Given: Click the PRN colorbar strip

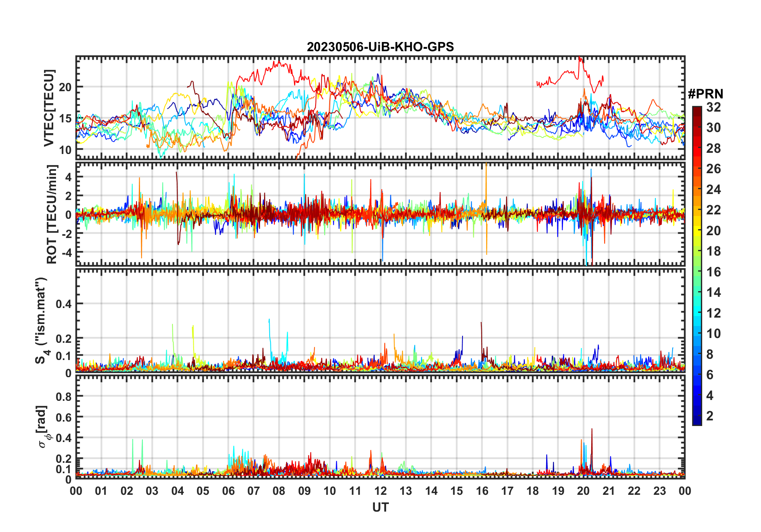Looking at the screenshot, I should pos(697,266).
